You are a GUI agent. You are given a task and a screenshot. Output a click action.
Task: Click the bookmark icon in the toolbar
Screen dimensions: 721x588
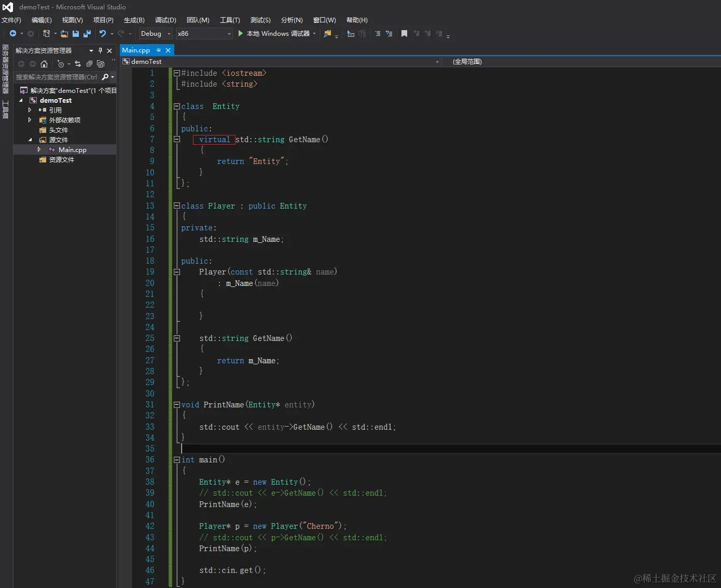404,34
